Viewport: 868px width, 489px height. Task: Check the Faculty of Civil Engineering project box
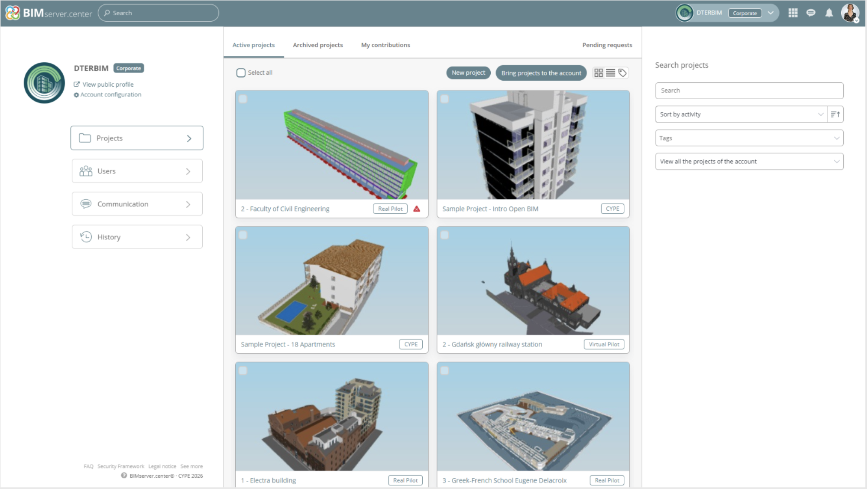[243, 99]
